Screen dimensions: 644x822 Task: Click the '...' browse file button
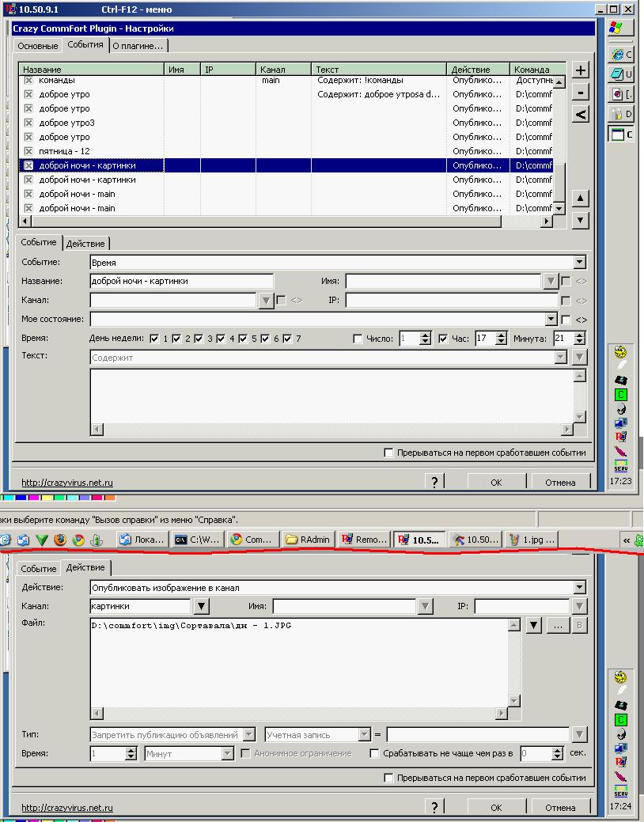tap(559, 626)
